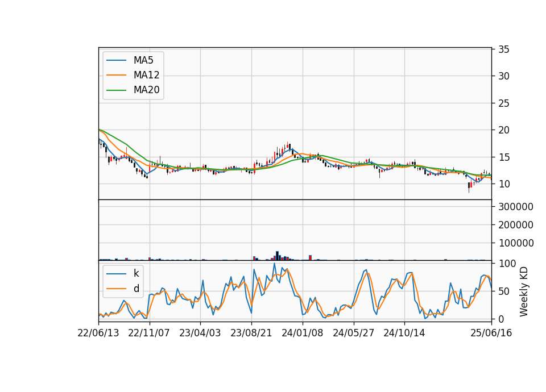Image resolution: width=546 pixels, height=392 pixels.
Task: Click the d legend label
Action: [x=136, y=289]
